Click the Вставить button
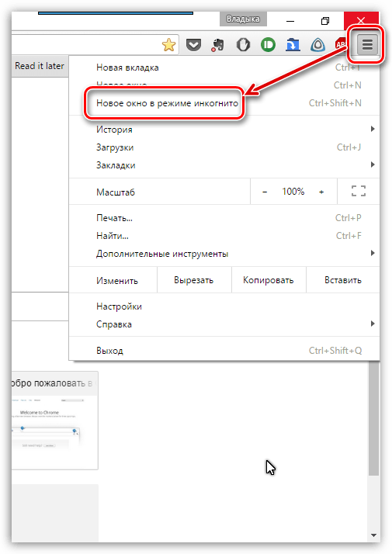 click(x=343, y=280)
